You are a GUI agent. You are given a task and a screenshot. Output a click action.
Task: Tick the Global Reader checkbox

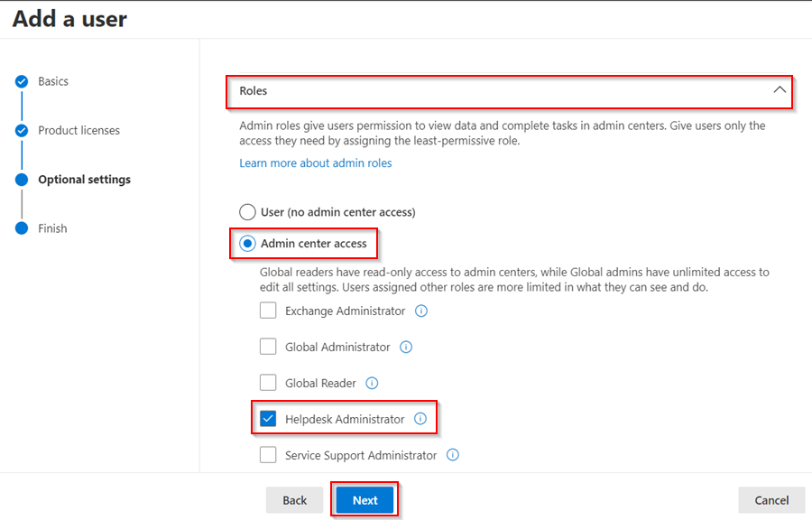(268, 383)
